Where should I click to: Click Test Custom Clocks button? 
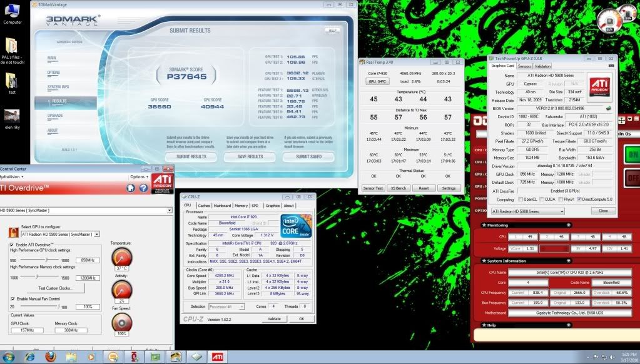(54, 288)
